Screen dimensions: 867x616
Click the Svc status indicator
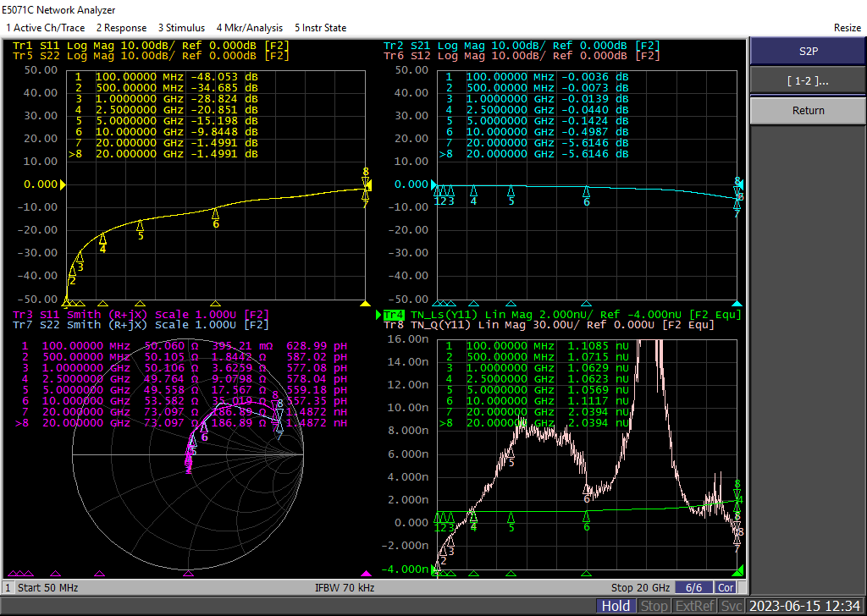tap(731, 606)
